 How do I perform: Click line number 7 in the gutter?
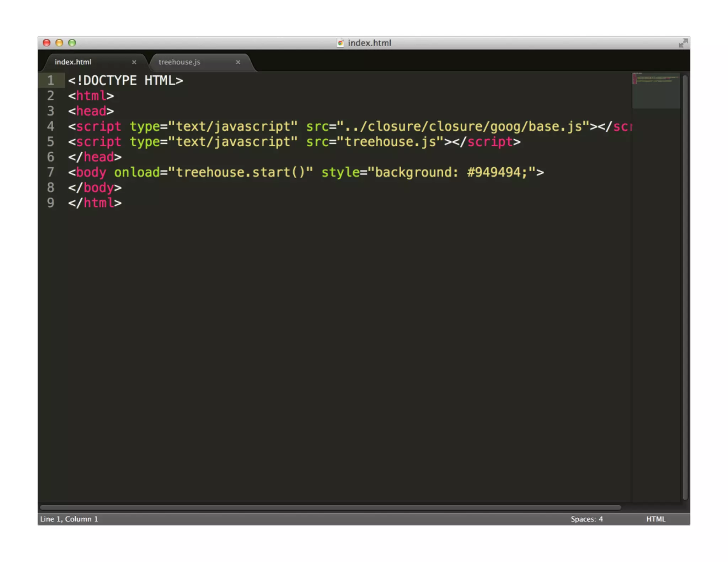51,172
